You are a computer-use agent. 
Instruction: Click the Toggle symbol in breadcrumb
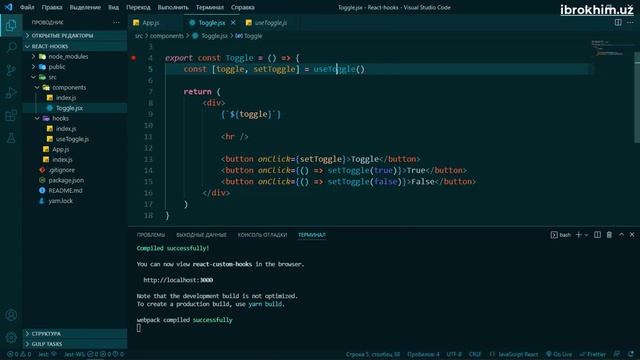(x=249, y=36)
